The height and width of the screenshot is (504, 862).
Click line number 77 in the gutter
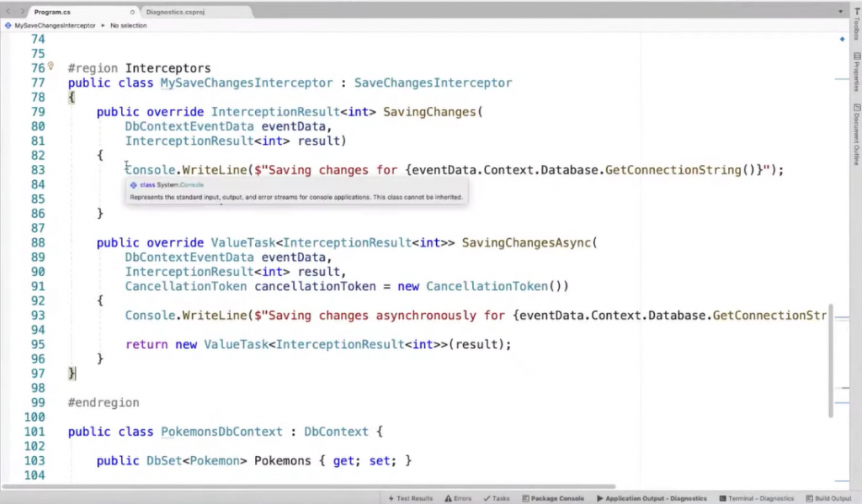pos(38,83)
